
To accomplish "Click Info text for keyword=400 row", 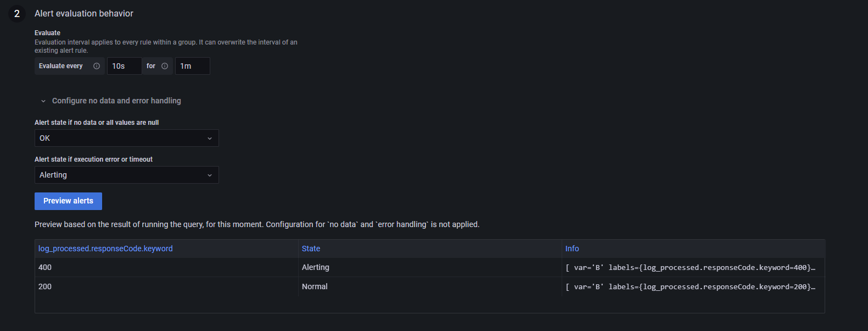I will click(690, 268).
